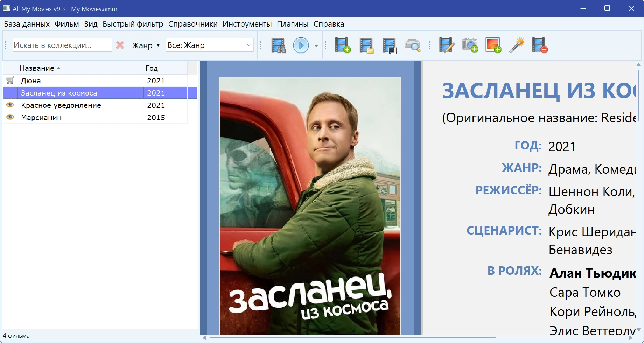Click the Засланец из космоса poster image

point(310,206)
